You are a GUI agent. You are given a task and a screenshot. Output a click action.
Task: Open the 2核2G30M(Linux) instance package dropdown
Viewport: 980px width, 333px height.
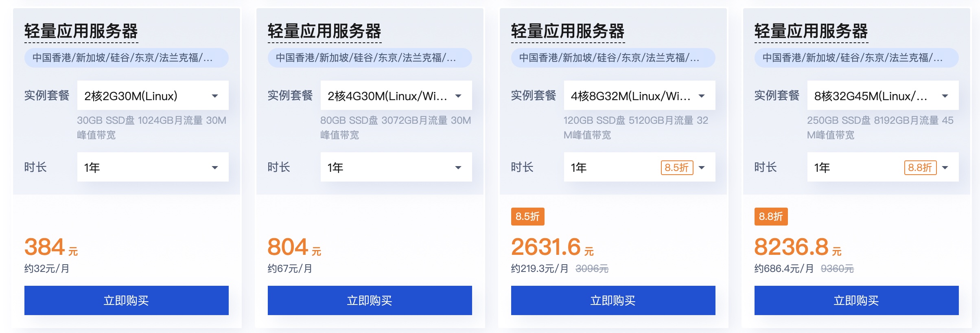coord(153,95)
